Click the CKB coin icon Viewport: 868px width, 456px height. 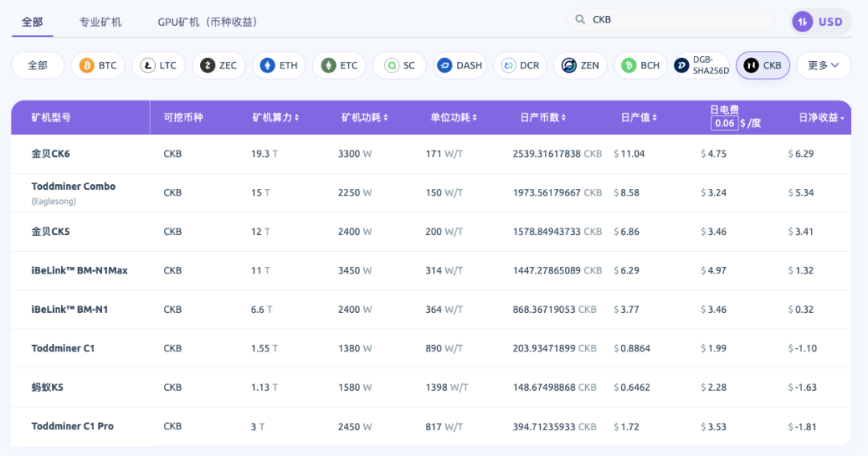[751, 65]
